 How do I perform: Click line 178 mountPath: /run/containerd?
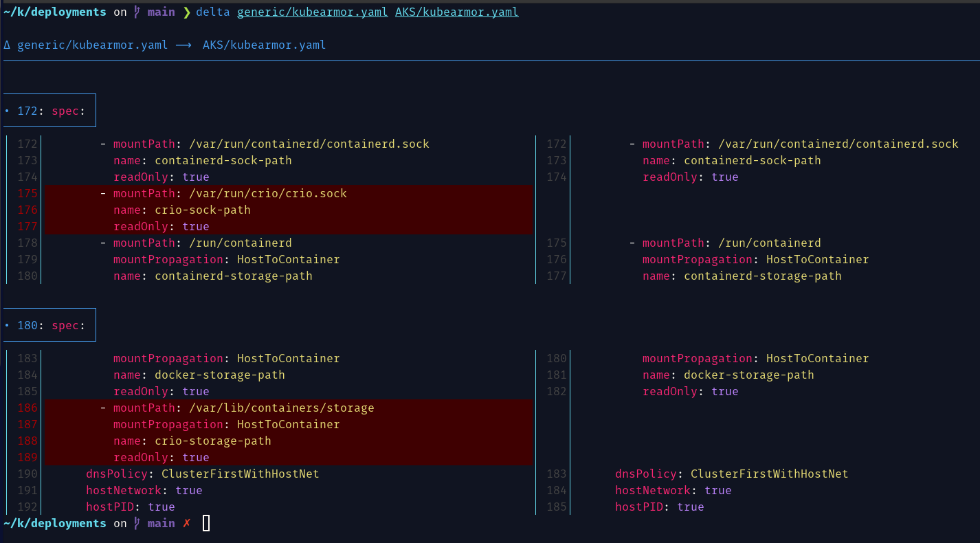coord(196,243)
